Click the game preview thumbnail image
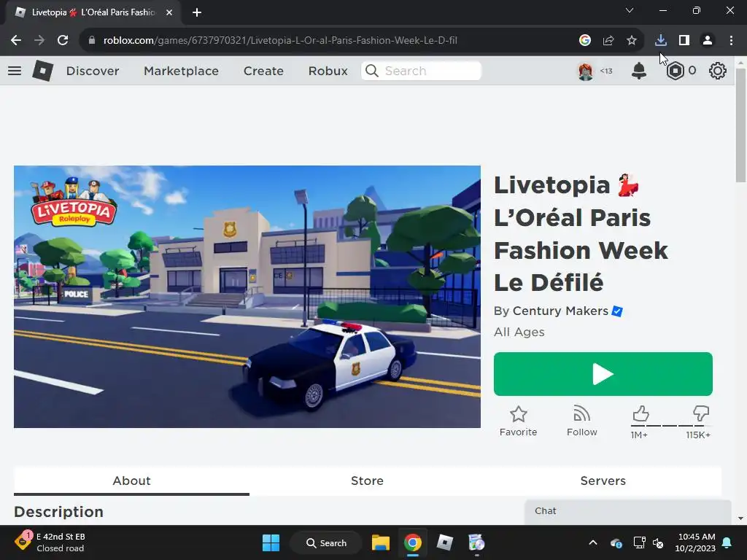747x560 pixels. [247, 297]
